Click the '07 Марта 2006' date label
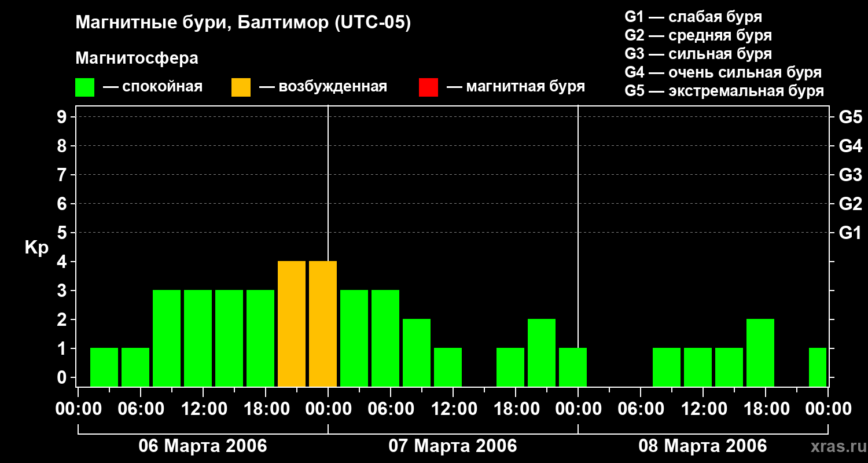Image resolution: width=868 pixels, height=463 pixels. (x=453, y=446)
